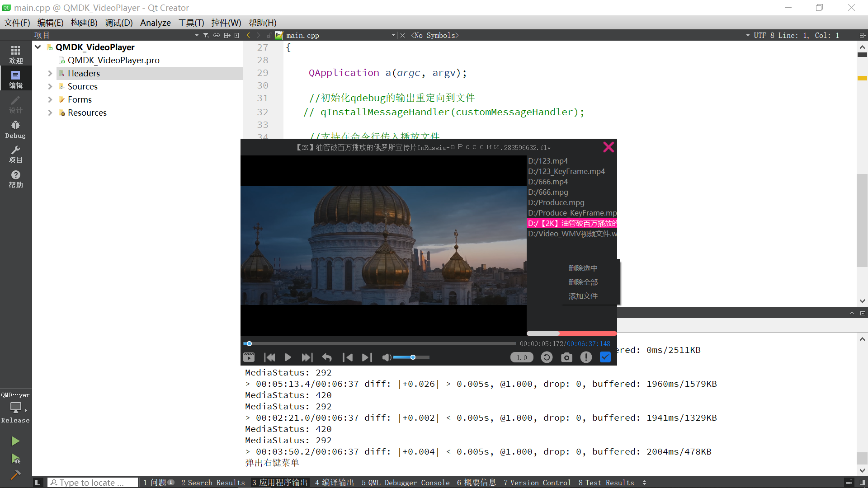Mute the player using speaker icon
Image resolution: width=868 pixels, height=488 pixels.
tap(386, 357)
